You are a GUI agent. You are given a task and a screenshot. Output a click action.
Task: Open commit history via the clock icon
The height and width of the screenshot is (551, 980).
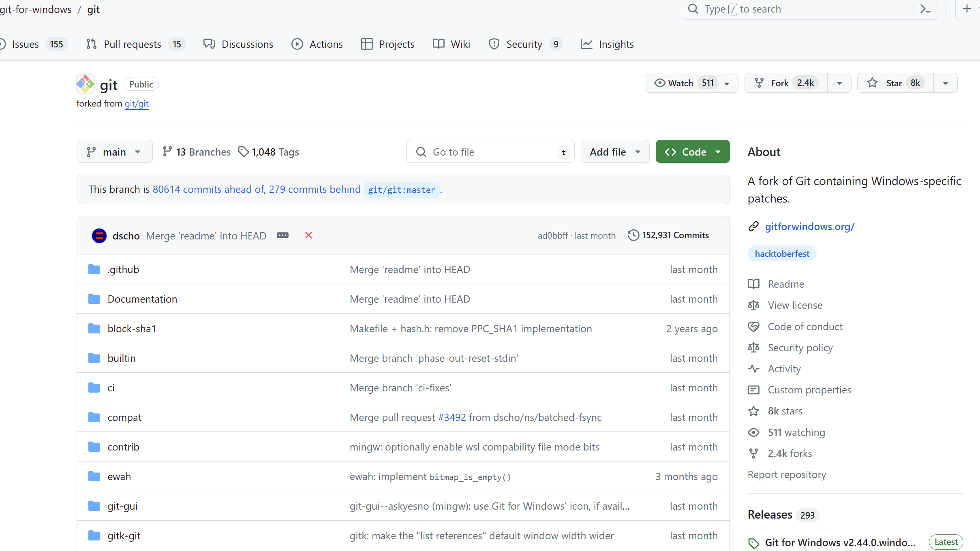click(x=633, y=235)
